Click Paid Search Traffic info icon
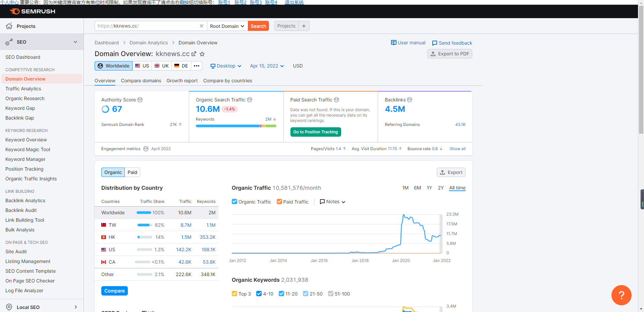This screenshot has height=312, width=644. coord(336,100)
